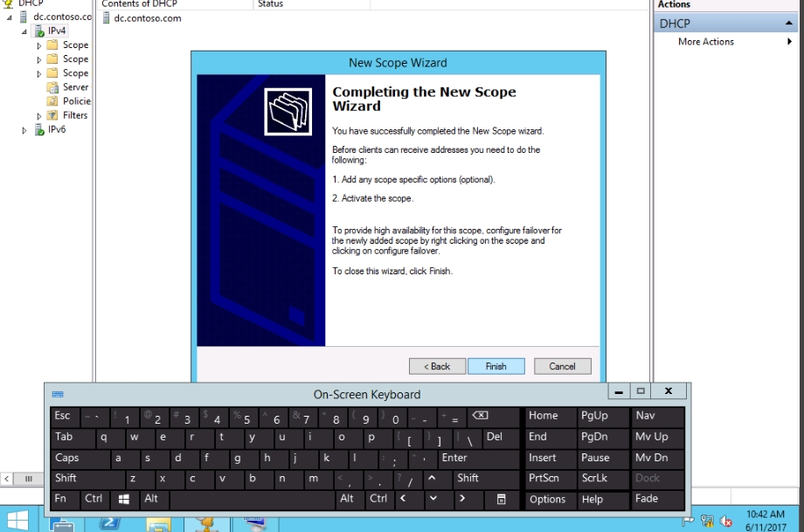Click the Windows Start button

pos(17,519)
